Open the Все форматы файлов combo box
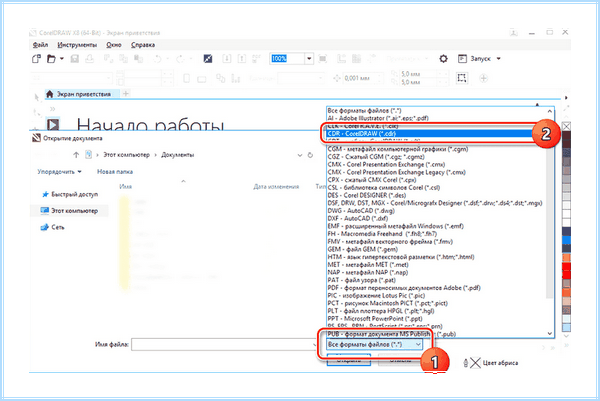The image size is (600, 401). (374, 344)
